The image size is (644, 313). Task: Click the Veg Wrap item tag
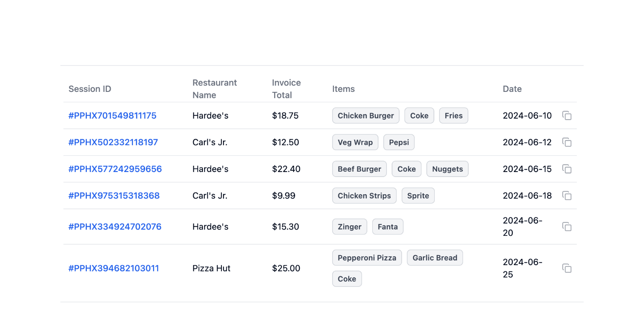pos(355,142)
